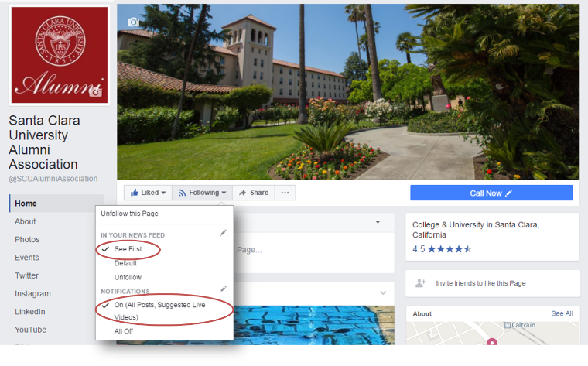The image size is (588, 366).
Task: Expand the Following dropdown
Action: pyautogui.click(x=201, y=193)
